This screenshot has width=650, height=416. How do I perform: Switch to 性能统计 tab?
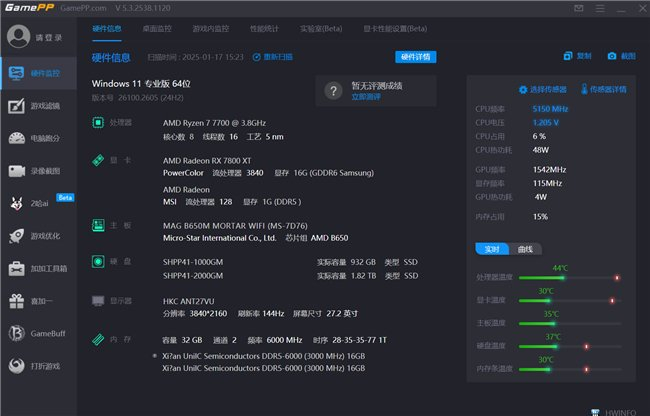click(x=264, y=29)
